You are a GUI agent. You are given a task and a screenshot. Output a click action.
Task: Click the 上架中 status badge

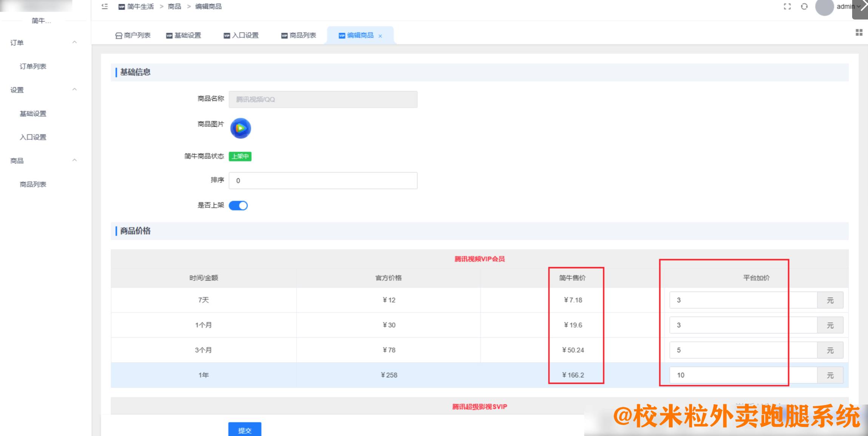tap(240, 156)
